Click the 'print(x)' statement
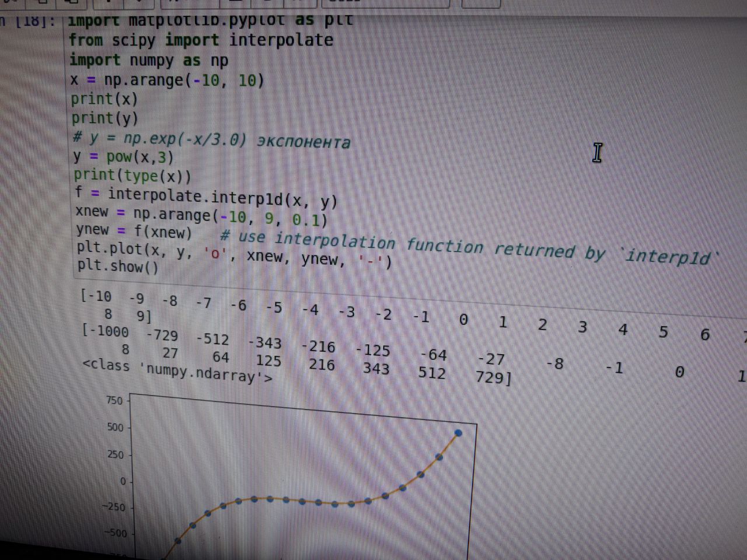 (104, 99)
